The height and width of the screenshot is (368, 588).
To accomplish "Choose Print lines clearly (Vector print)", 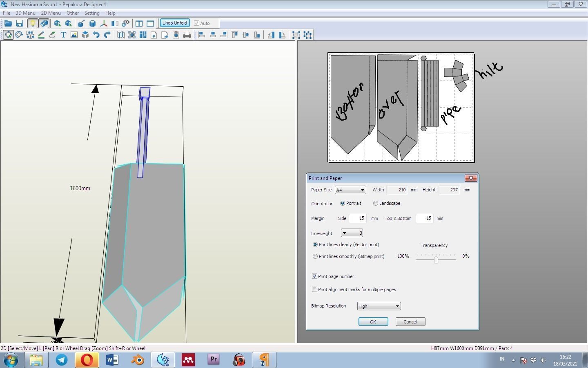I will (x=315, y=245).
